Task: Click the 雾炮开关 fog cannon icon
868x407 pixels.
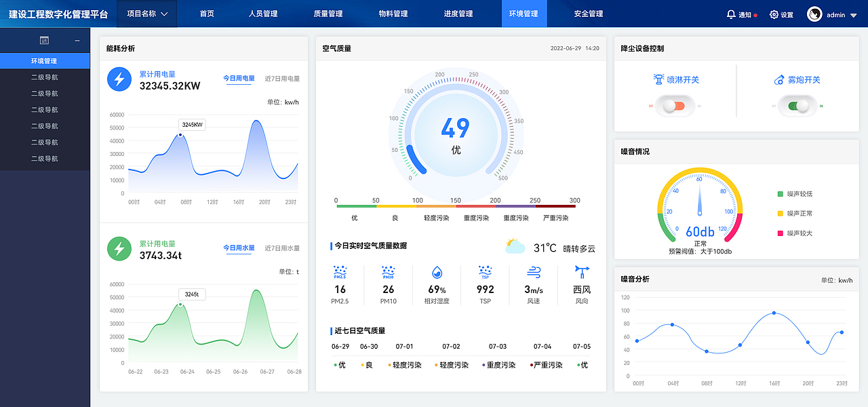Action: tap(780, 79)
